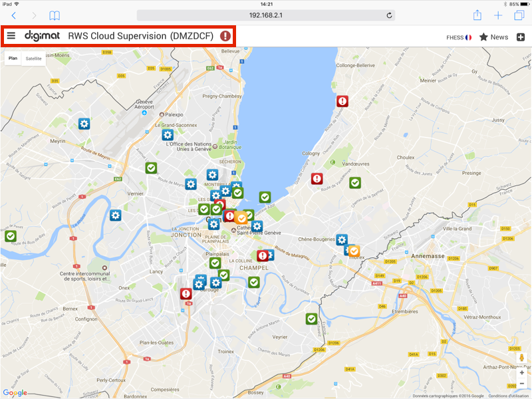Click the plus square button next to News

click(x=521, y=37)
